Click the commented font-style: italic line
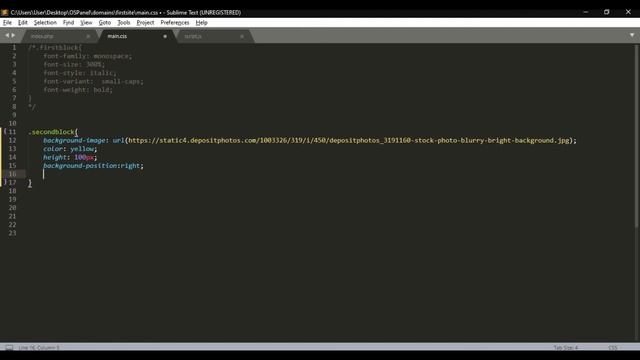Screen dimensions: 640x360 pyautogui.click(x=80, y=73)
